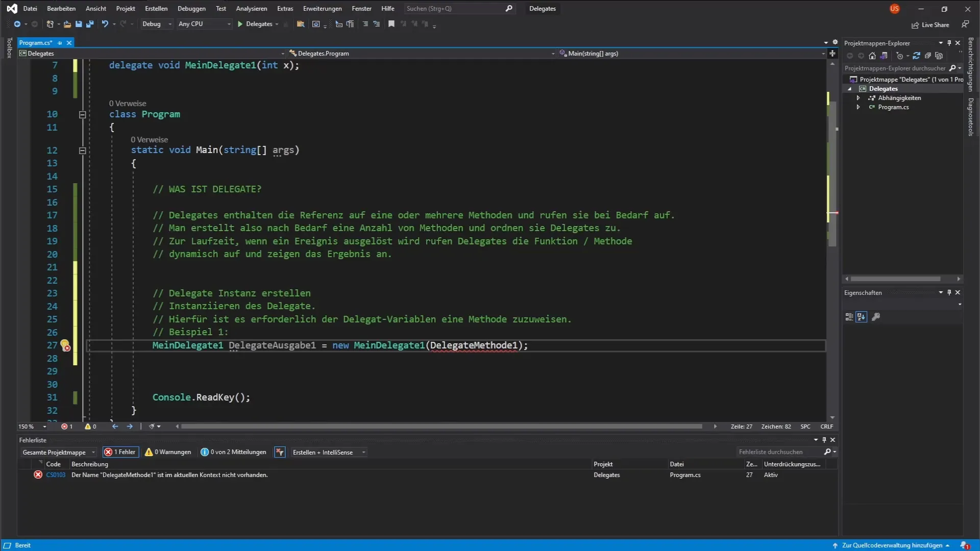This screenshot has height=551, width=980.
Task: Open the Erstellen + IntelliSense dropdown
Action: point(328,452)
